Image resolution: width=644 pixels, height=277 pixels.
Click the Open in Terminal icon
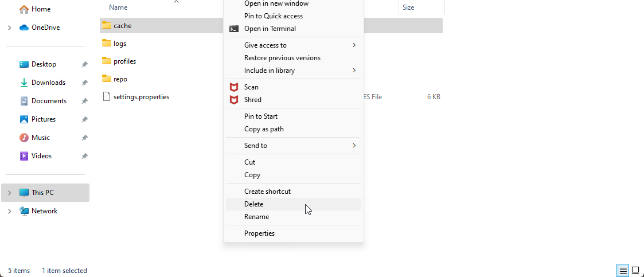(234, 29)
